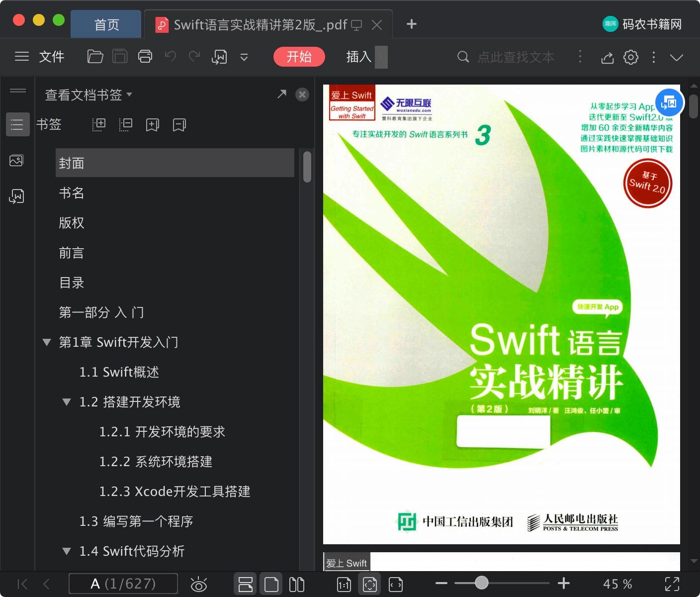This screenshot has height=597, width=700.
Task: Click the expand all bookmarks icon
Action: tap(99, 124)
